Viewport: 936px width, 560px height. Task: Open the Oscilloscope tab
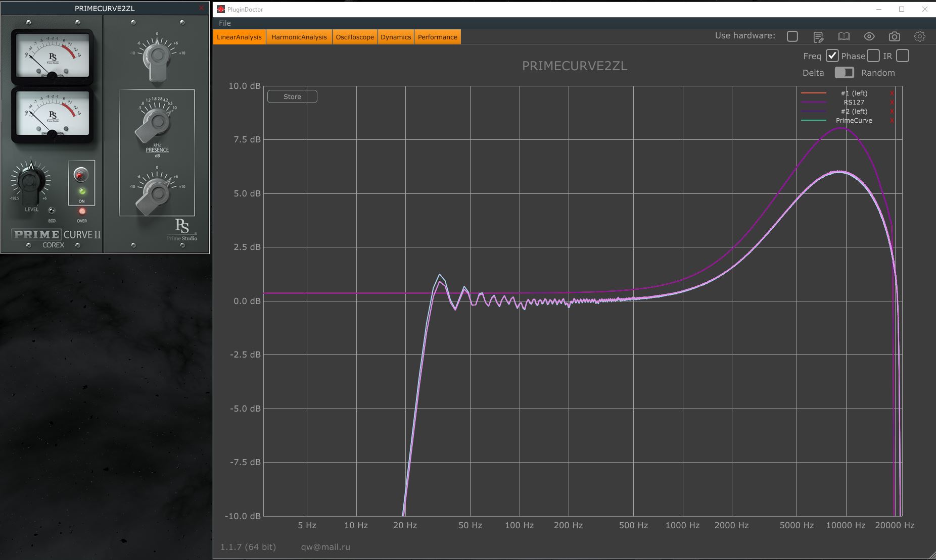[x=355, y=37]
